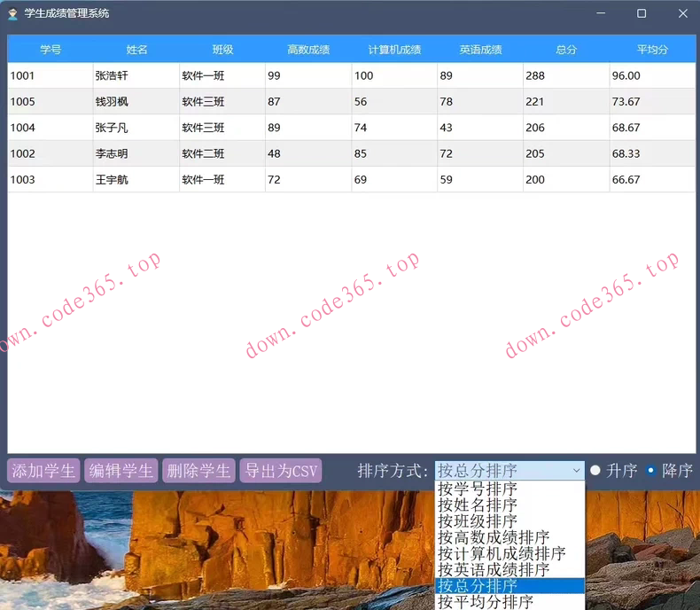Click average cell 73.67
This screenshot has width=700, height=610.
[x=652, y=101]
